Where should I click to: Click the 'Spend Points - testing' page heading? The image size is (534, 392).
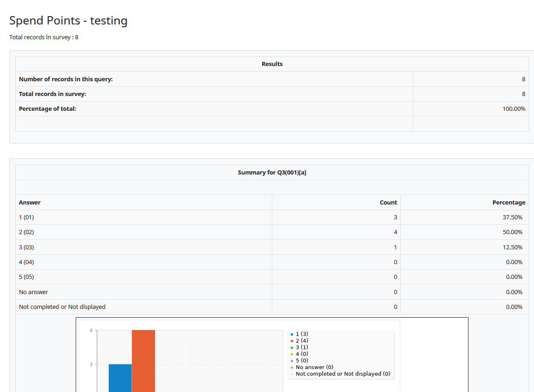pos(68,21)
